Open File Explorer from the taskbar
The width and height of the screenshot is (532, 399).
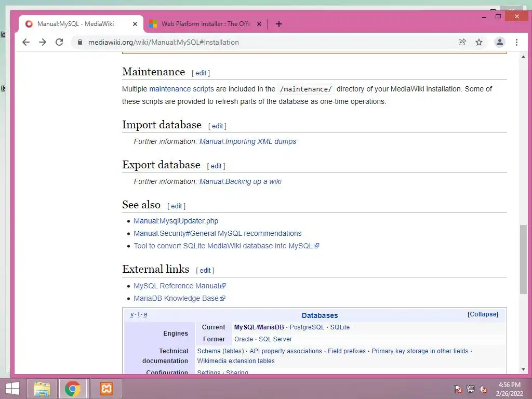[42, 389]
